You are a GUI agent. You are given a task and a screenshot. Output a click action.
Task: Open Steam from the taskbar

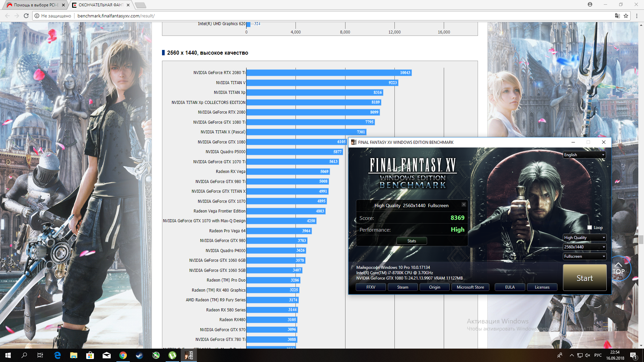pos(140,355)
